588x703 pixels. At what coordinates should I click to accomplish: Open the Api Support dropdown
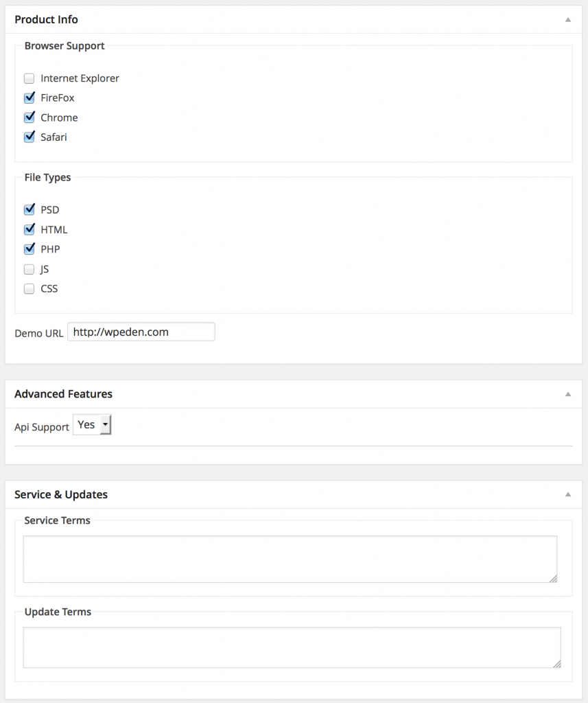coord(92,424)
